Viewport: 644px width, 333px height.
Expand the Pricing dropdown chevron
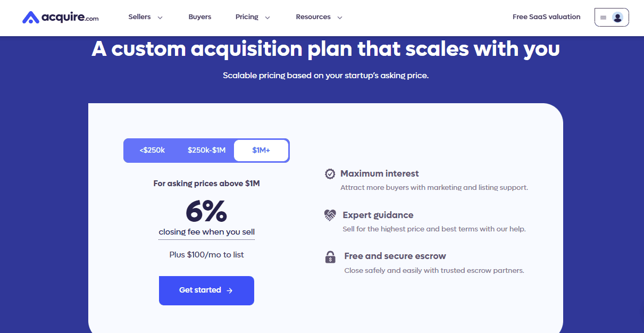(x=267, y=18)
